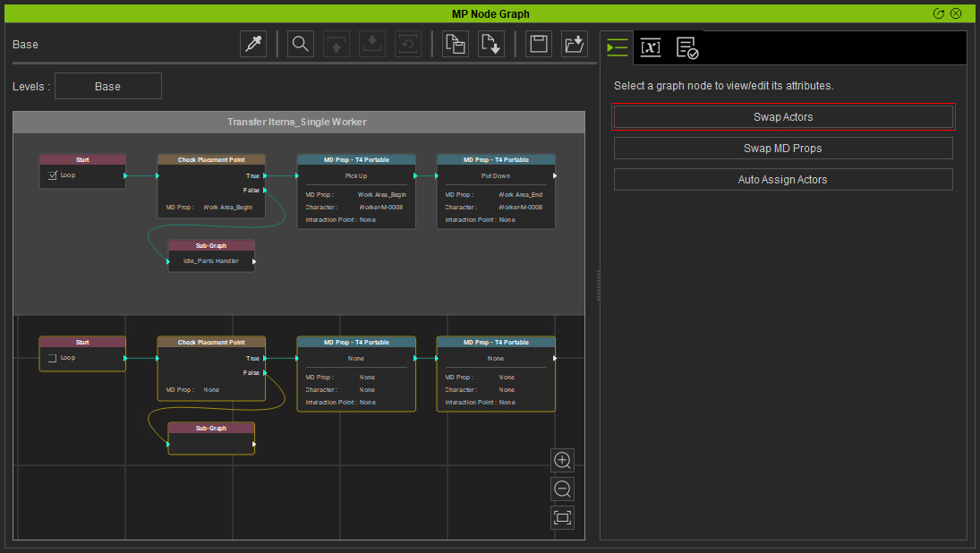
Task: Select the Pick Up MD Prop node
Action: (356, 191)
